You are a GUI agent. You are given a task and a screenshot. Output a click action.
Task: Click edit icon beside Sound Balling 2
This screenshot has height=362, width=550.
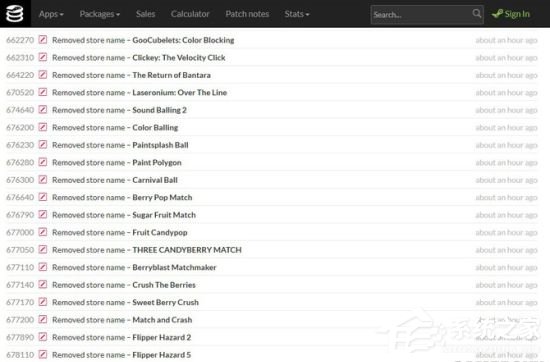[x=43, y=110]
